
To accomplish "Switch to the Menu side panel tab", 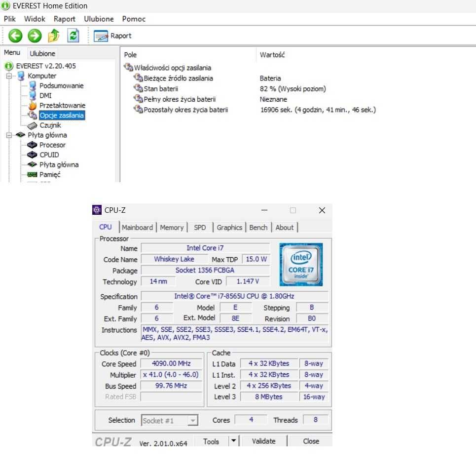I will coord(12,52).
